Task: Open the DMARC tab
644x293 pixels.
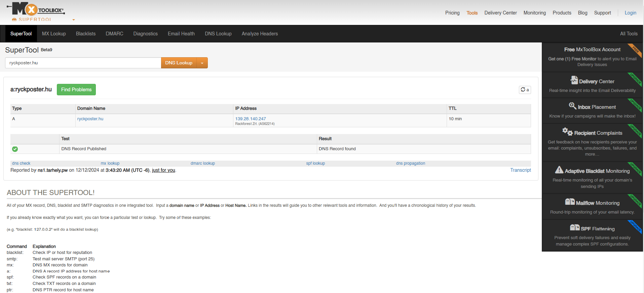Action: (x=114, y=34)
